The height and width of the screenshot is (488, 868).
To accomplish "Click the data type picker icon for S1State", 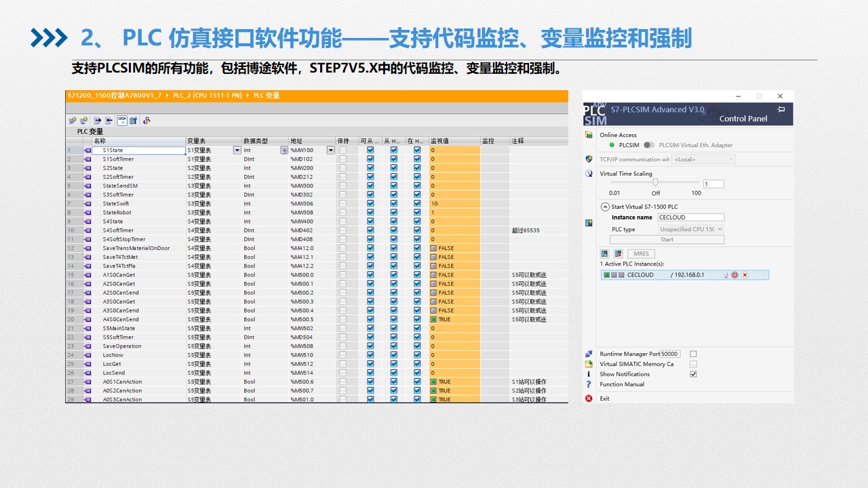I will (284, 150).
